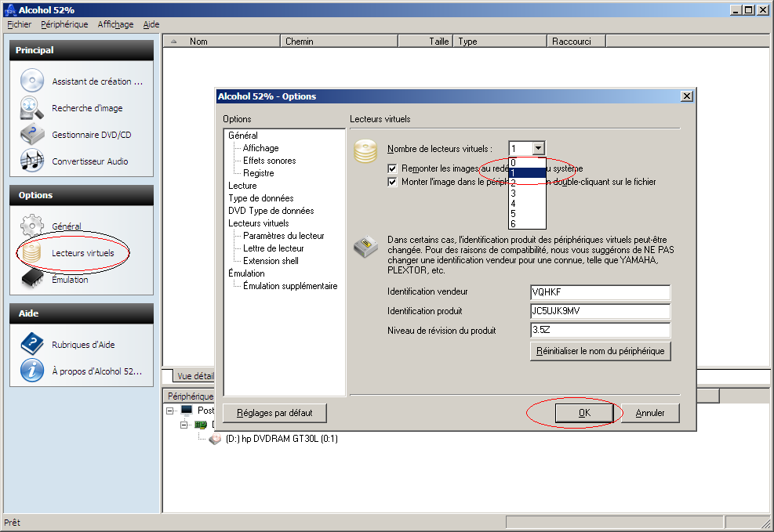Open Recherche d'image link

[87, 108]
